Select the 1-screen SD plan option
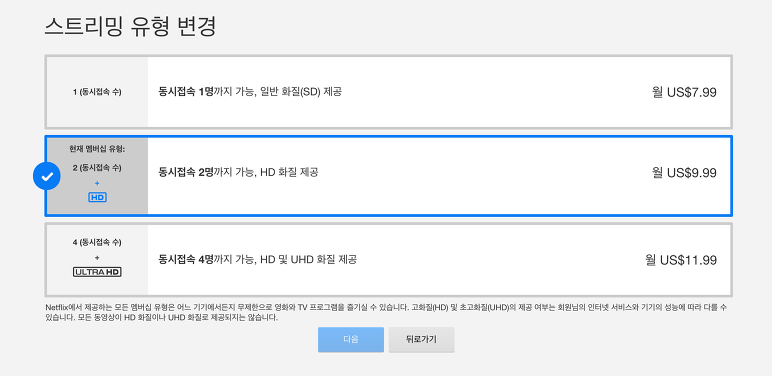 [388, 92]
